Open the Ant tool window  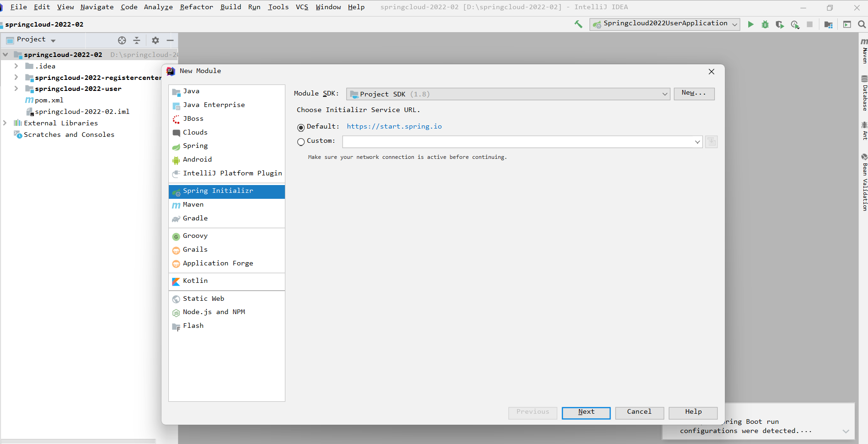pyautogui.click(x=864, y=131)
